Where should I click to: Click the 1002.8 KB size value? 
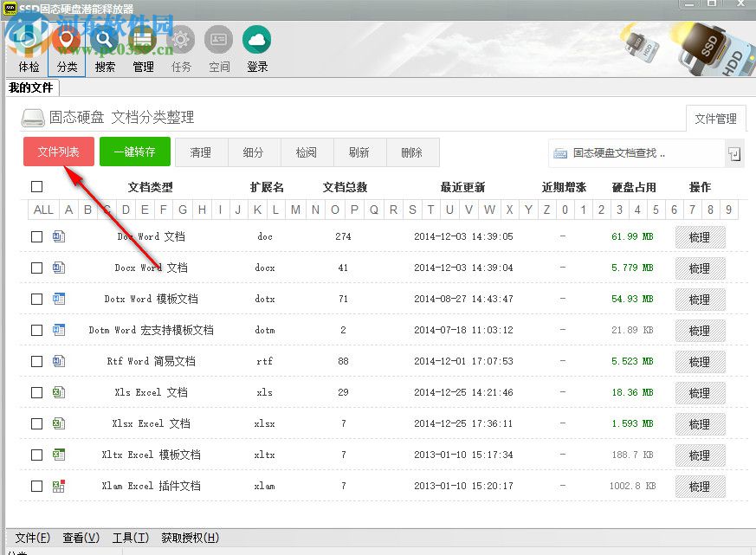[x=632, y=486]
